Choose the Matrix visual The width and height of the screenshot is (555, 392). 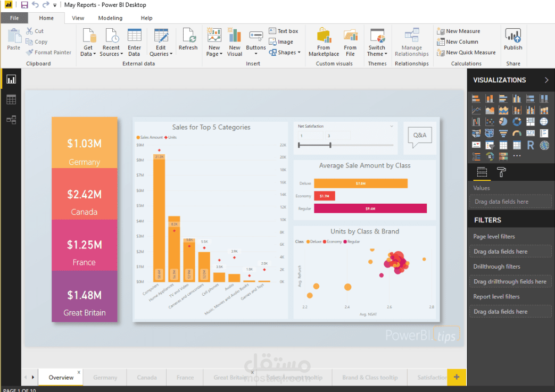coord(517,145)
